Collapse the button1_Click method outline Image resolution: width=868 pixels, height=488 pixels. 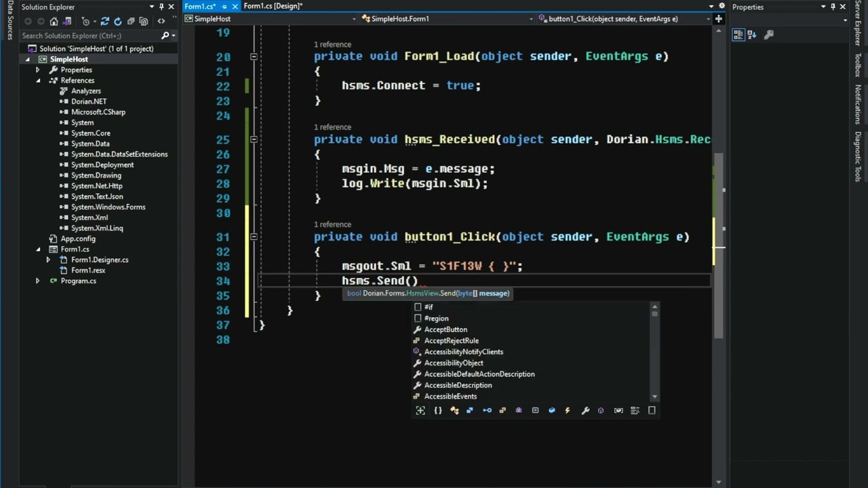pyautogui.click(x=254, y=237)
